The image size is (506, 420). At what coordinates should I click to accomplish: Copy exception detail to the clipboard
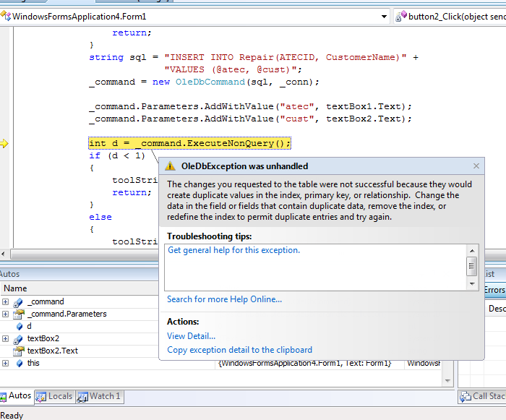(239, 350)
